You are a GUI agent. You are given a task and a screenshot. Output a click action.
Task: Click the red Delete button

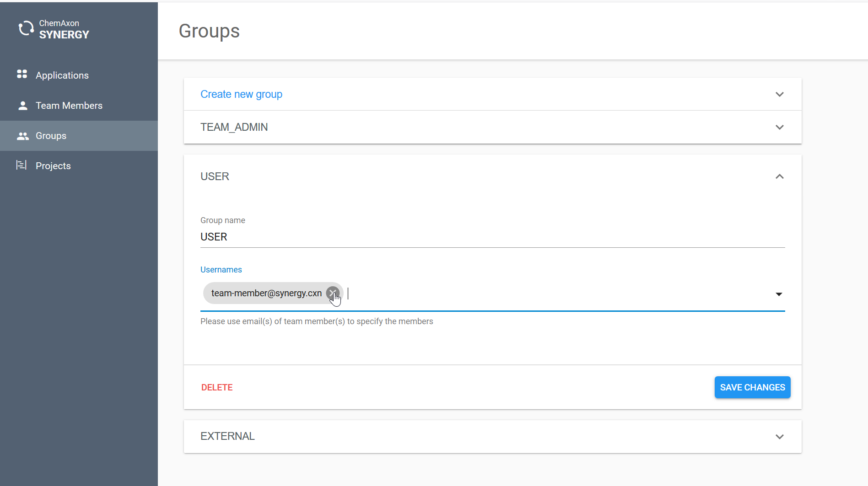click(217, 387)
